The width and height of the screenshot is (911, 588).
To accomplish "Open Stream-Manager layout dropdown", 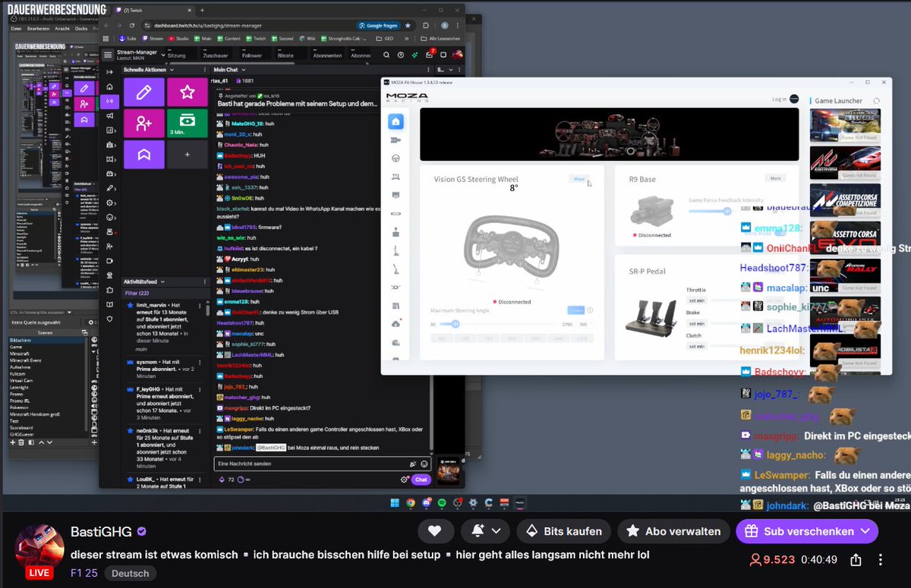I will pos(162,55).
